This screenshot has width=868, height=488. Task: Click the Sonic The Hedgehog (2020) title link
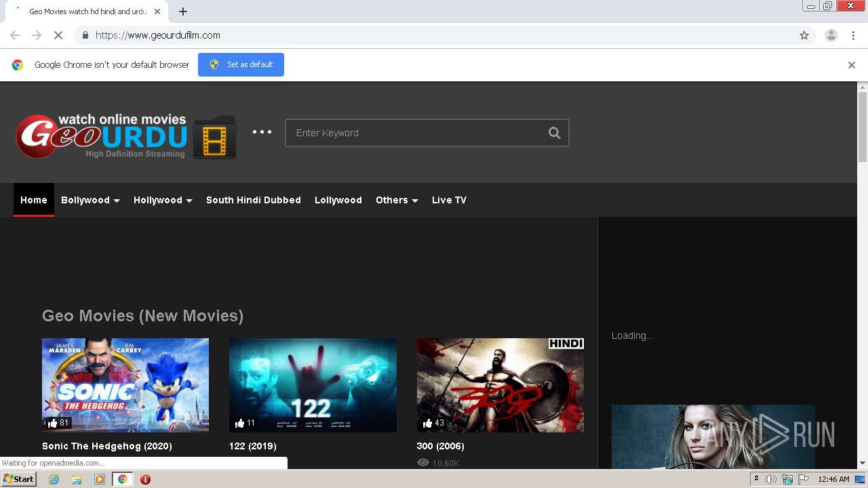(x=107, y=446)
